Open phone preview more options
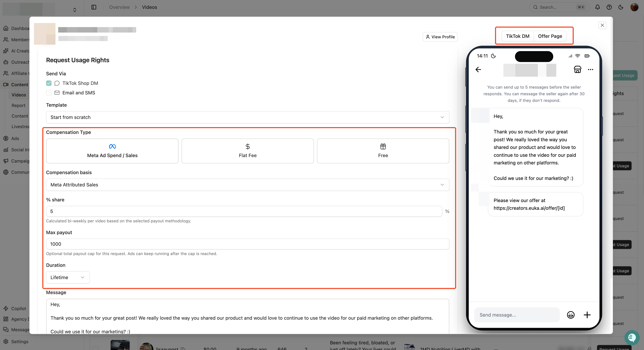 point(590,69)
